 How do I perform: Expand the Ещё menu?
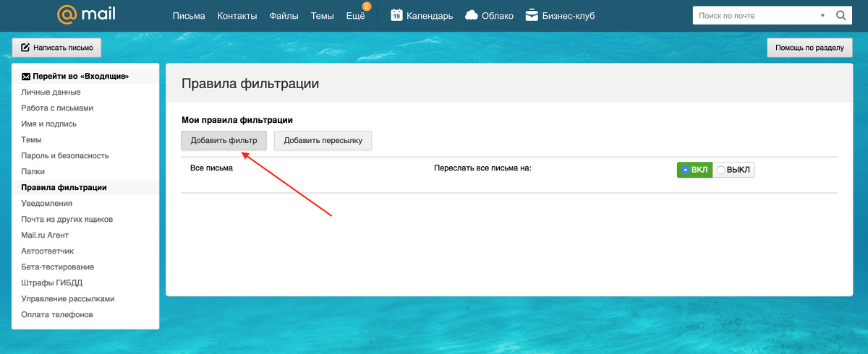tap(355, 16)
